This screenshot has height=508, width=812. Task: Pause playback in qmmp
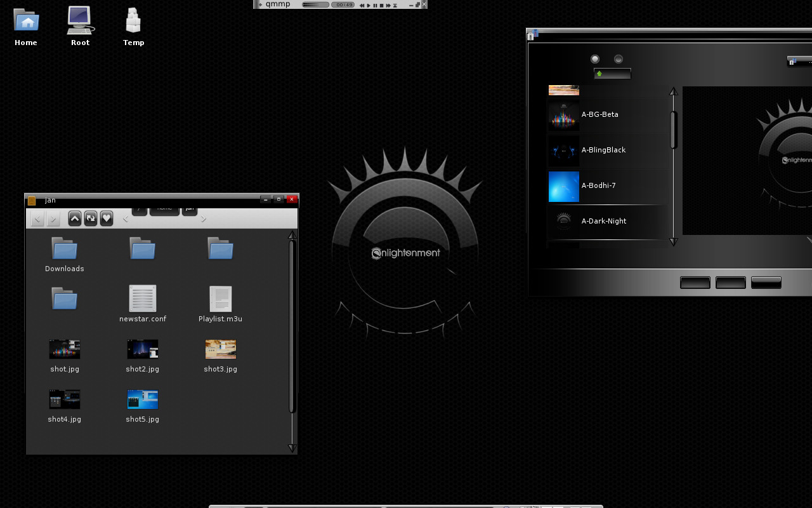coord(375,5)
